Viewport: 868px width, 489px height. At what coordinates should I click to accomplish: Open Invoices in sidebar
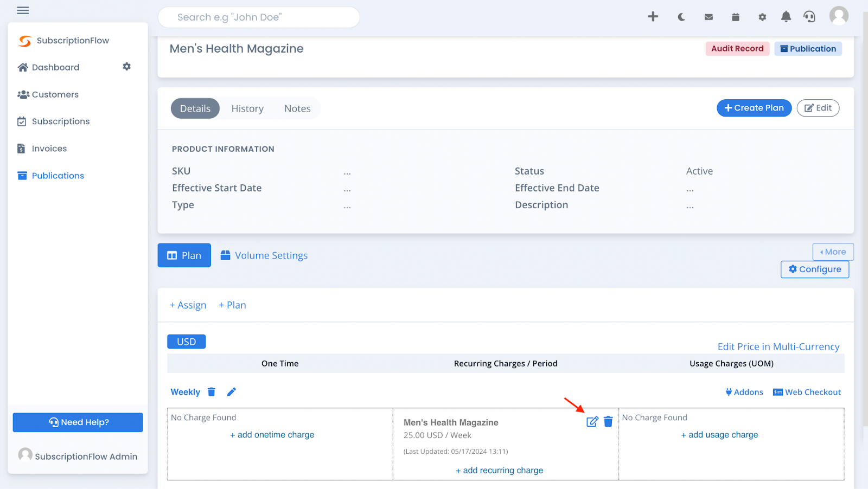coord(42,149)
